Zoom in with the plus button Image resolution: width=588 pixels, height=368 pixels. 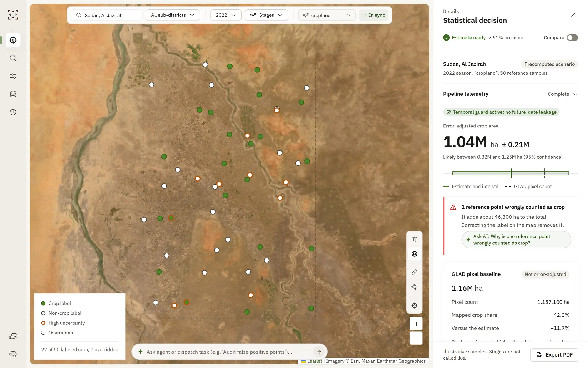tap(416, 324)
